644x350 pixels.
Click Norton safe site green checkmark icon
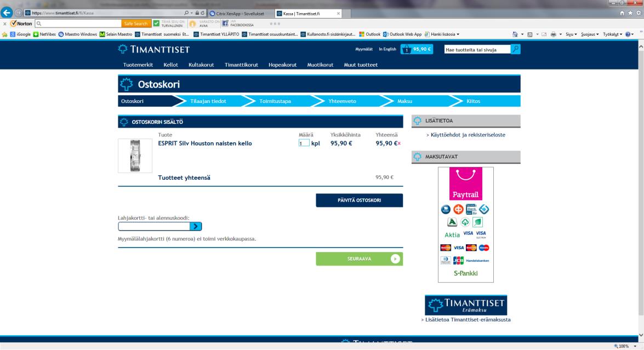pos(157,24)
